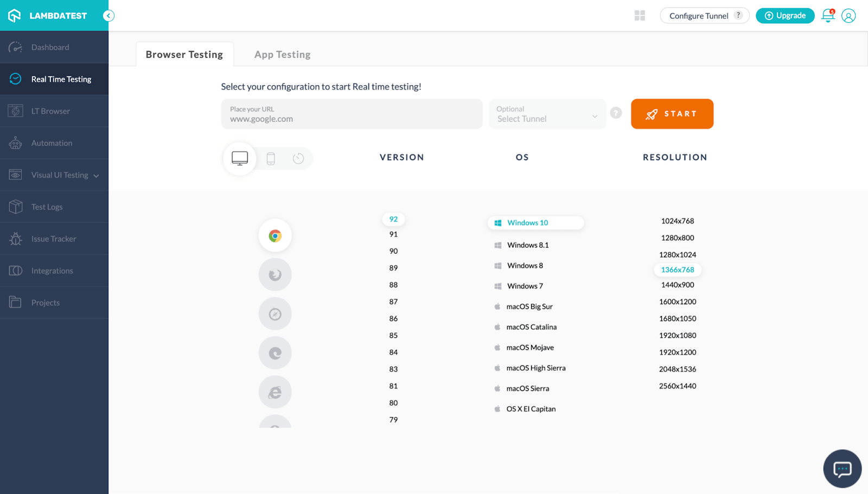
Task: Pick the Internet Explorer browser icon
Action: (275, 392)
